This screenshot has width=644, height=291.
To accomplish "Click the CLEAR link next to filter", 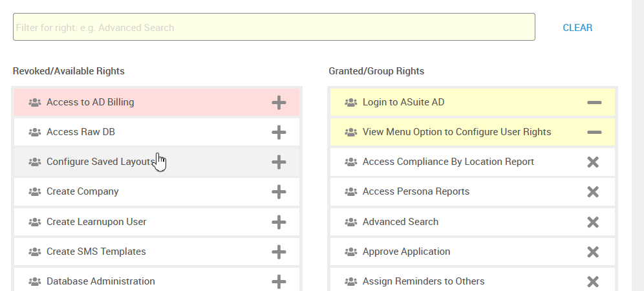I will [577, 28].
